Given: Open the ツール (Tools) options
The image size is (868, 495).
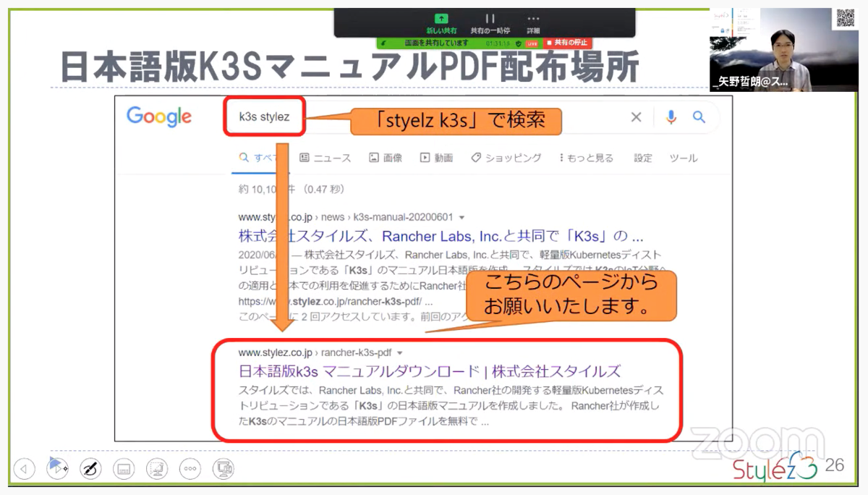Looking at the screenshot, I should pyautogui.click(x=683, y=158).
